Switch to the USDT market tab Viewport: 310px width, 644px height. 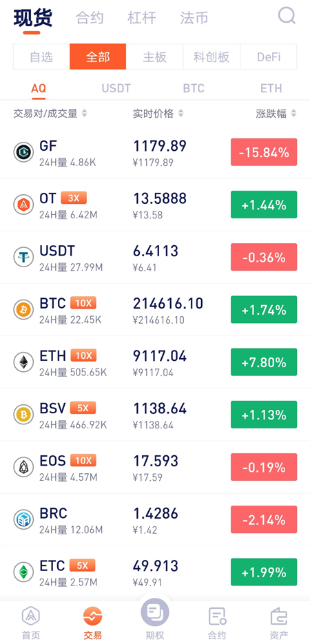[x=116, y=88]
